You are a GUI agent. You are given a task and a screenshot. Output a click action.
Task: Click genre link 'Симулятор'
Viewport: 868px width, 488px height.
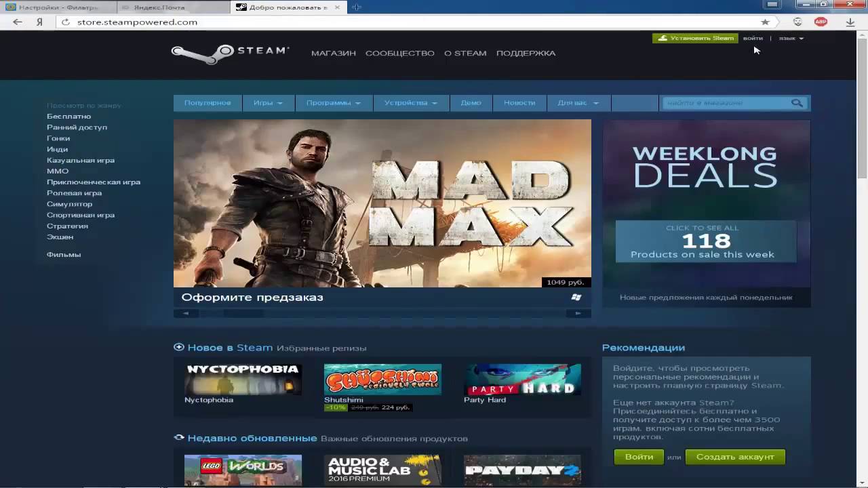click(69, 204)
